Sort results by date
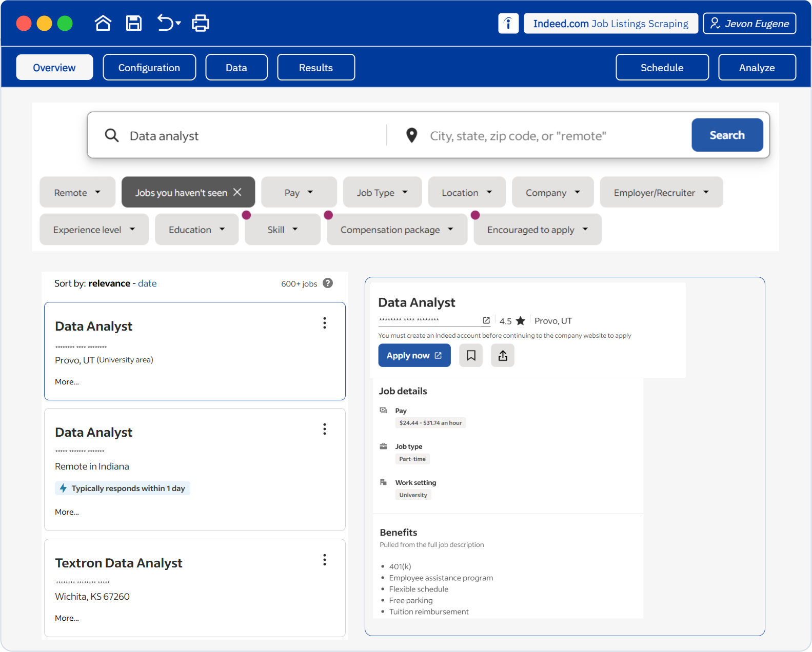 147,283
